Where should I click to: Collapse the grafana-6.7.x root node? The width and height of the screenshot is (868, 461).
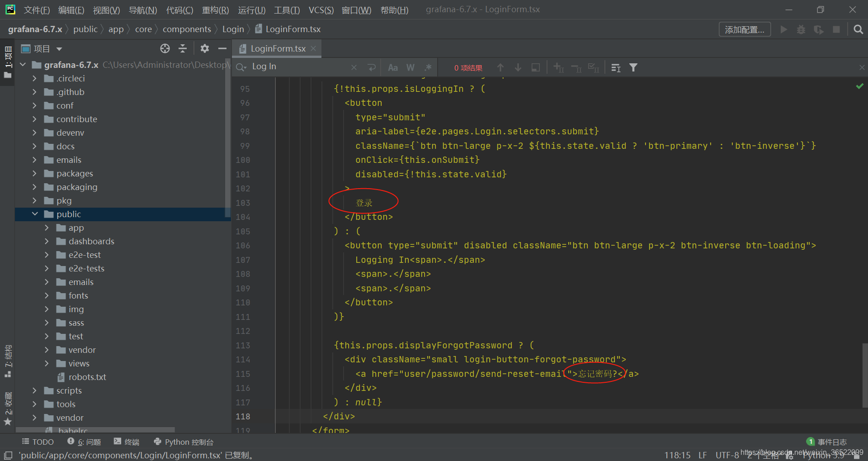click(23, 65)
